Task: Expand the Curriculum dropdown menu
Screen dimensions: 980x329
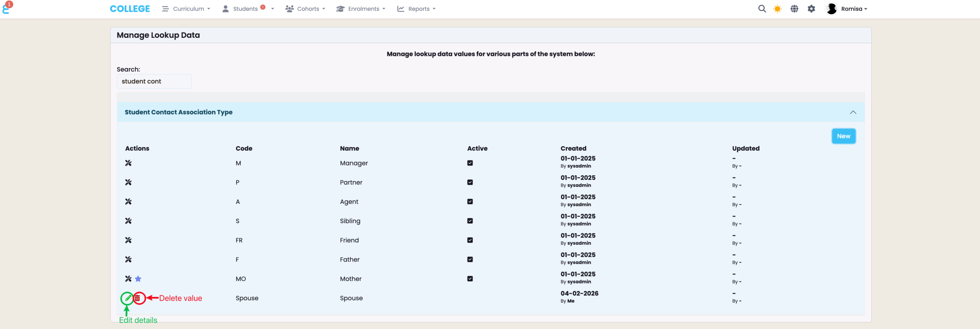Action: [x=186, y=9]
